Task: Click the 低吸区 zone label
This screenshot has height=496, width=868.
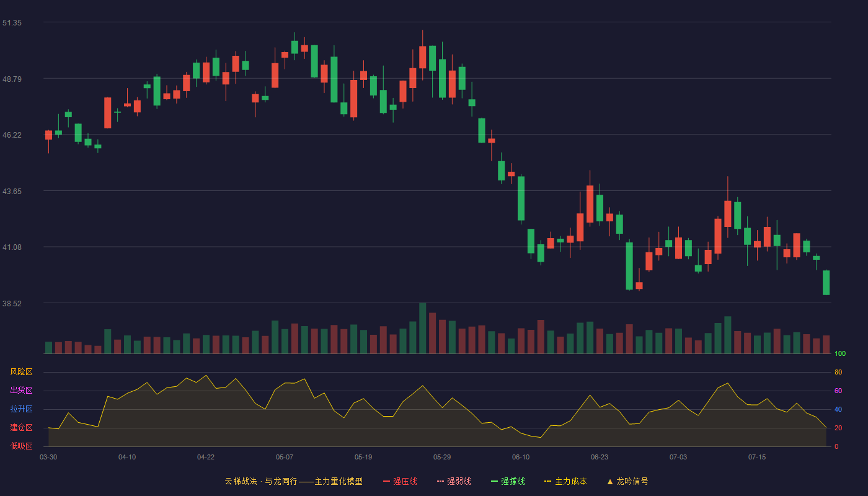Action: pos(21,446)
